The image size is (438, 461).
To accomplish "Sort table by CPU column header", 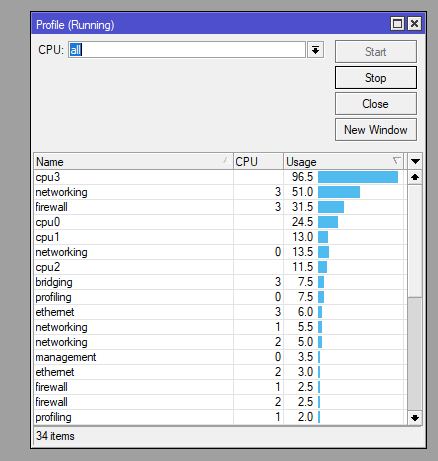I will tap(258, 162).
